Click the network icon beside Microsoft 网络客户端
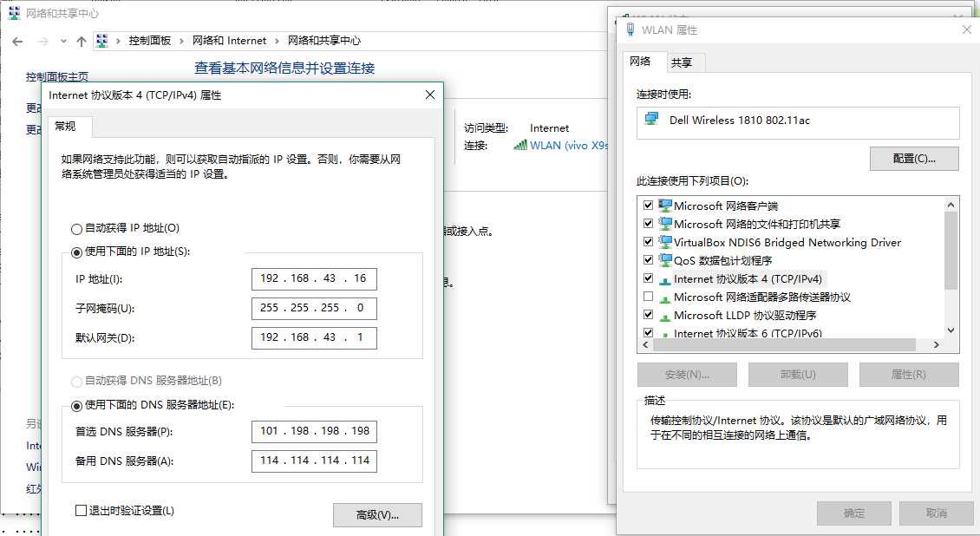 pyautogui.click(x=663, y=206)
